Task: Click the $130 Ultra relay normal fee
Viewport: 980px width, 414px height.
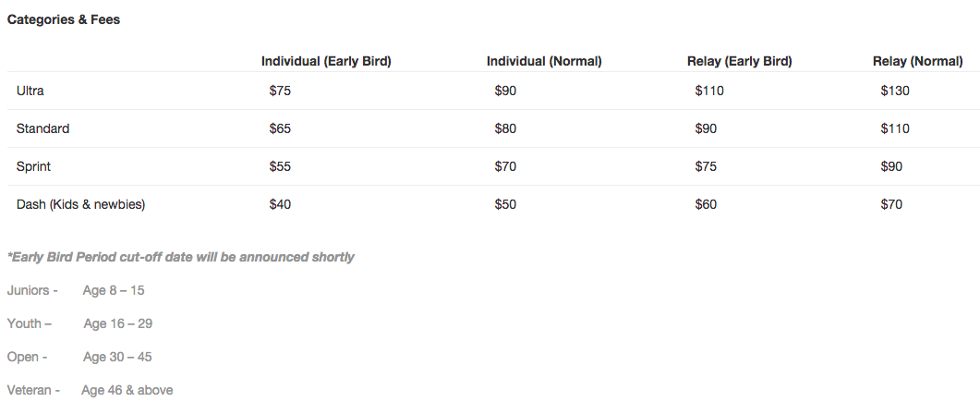Action: tap(895, 91)
